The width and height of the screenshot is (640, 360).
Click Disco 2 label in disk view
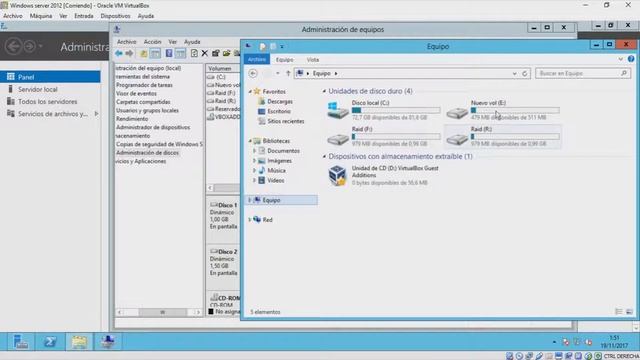pos(227,251)
